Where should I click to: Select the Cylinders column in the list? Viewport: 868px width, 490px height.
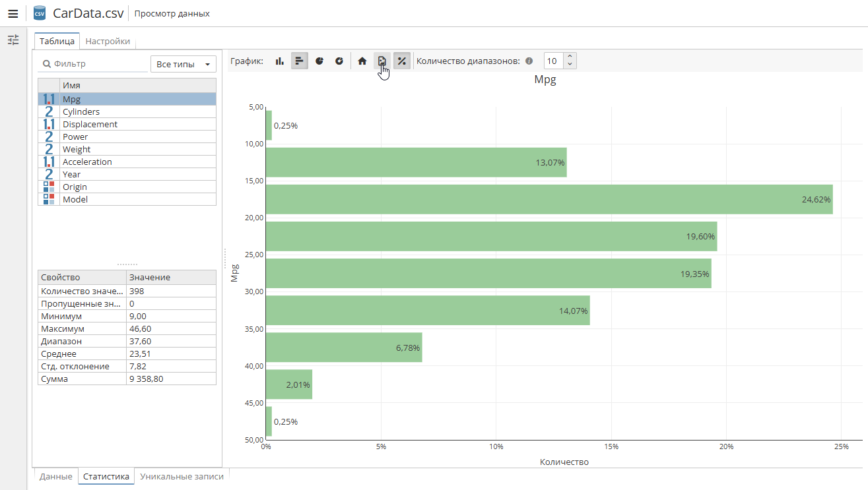(82, 111)
